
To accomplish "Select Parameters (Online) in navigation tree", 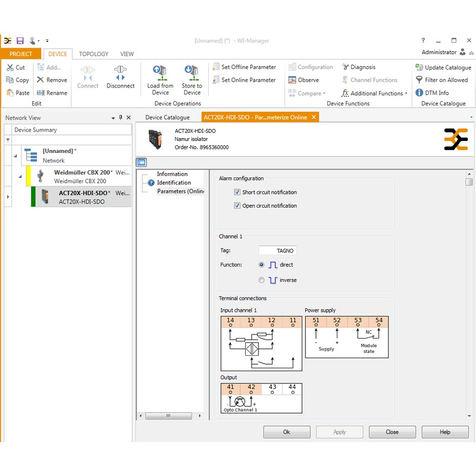I will pos(181,191).
